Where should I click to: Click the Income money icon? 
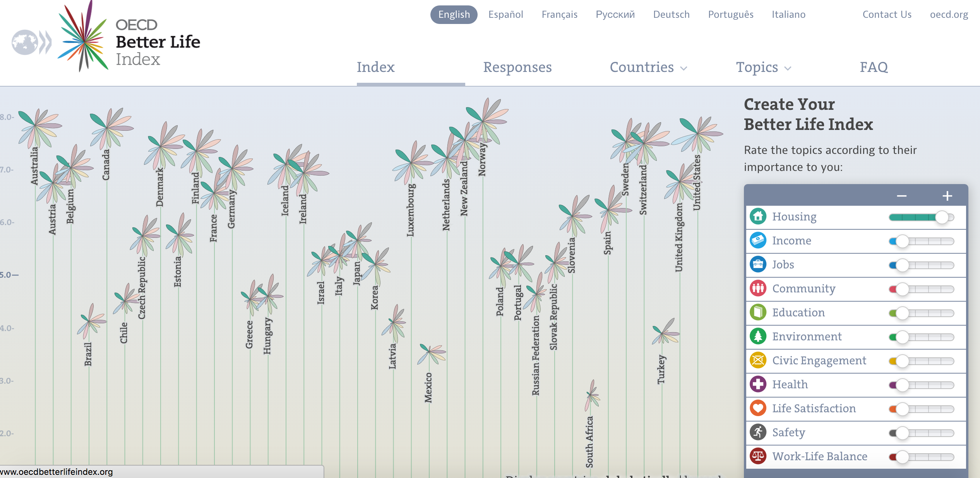[x=758, y=240]
